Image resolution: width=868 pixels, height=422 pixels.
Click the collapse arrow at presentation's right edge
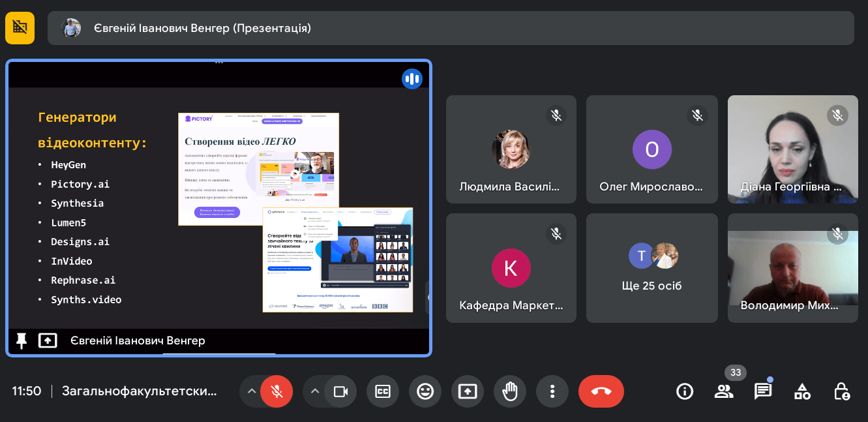[x=427, y=297]
